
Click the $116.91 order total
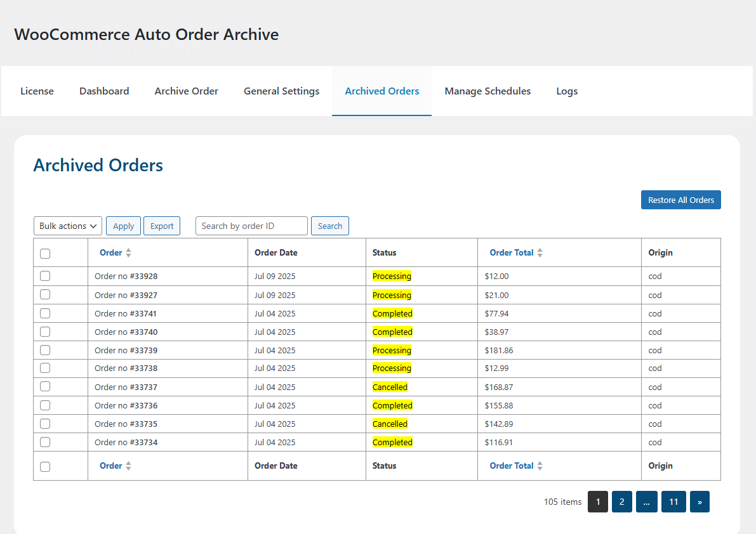498,442
